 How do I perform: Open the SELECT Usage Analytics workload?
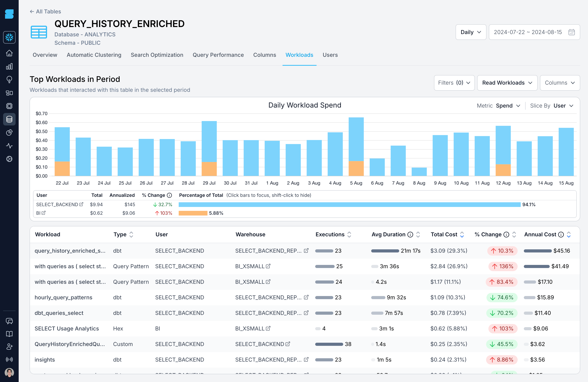(x=66, y=328)
